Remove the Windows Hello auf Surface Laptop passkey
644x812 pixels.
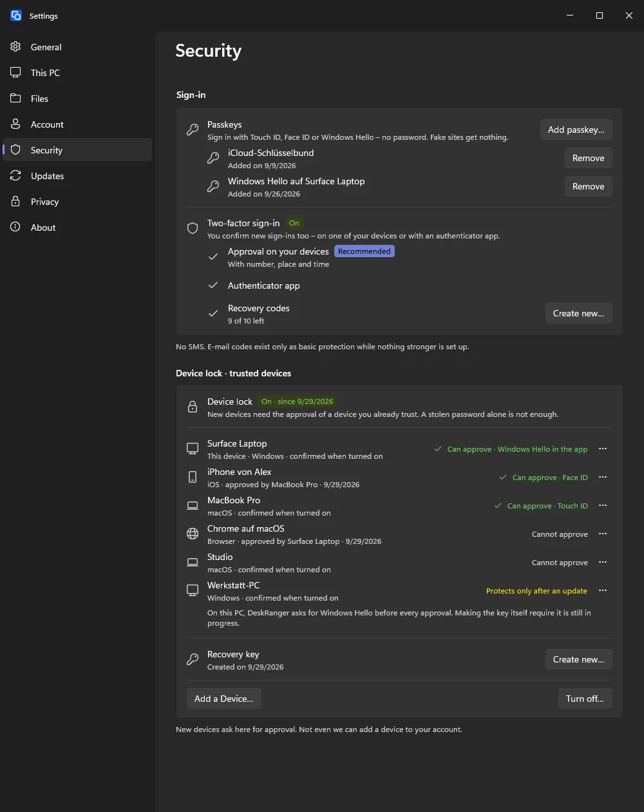588,186
